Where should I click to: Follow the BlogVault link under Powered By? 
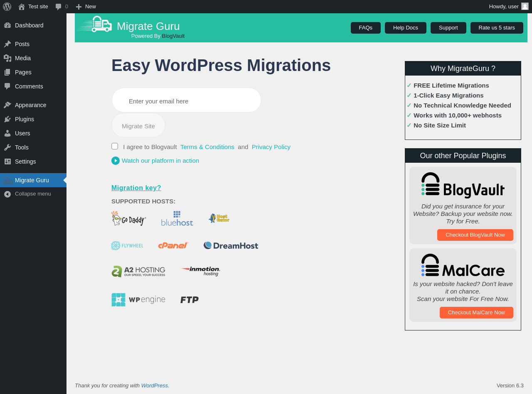(173, 36)
